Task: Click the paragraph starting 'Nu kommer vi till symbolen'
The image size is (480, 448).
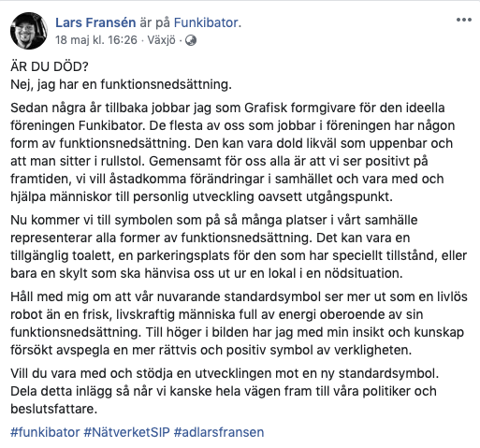Action: pyautogui.click(x=239, y=247)
